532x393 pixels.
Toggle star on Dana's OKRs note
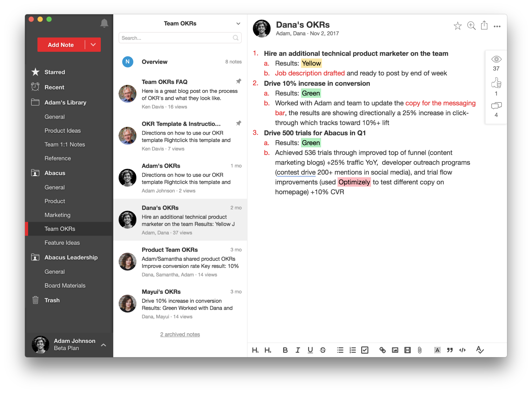click(x=457, y=26)
